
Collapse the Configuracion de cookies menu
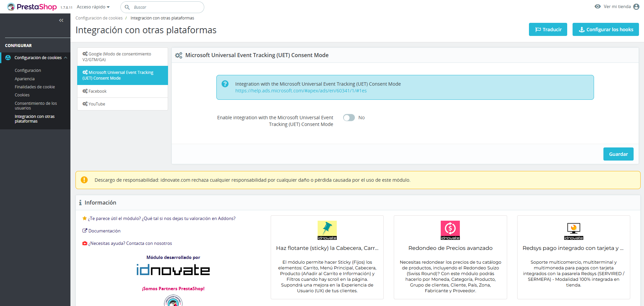click(66, 58)
